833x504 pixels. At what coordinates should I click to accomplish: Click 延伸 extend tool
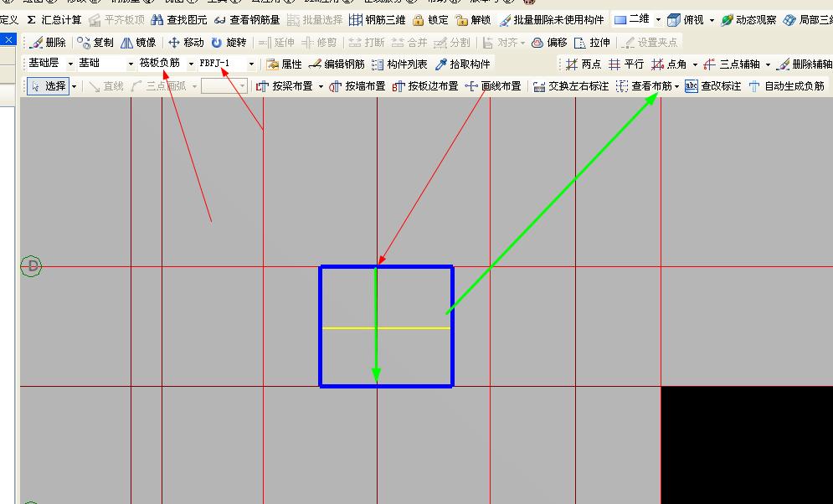pyautogui.click(x=277, y=43)
